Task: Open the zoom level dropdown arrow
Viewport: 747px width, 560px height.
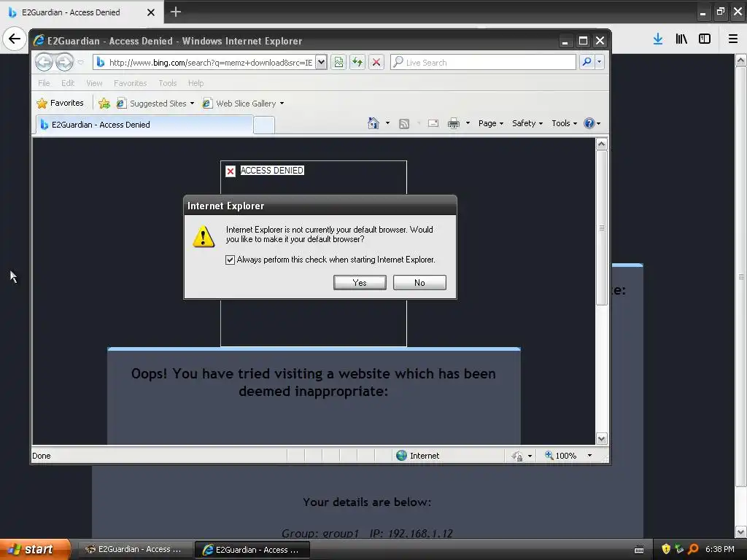Action: (589, 456)
